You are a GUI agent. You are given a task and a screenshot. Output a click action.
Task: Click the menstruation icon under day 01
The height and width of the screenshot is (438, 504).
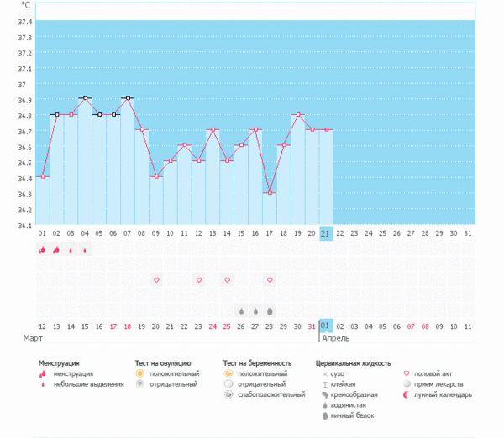pyautogui.click(x=42, y=249)
